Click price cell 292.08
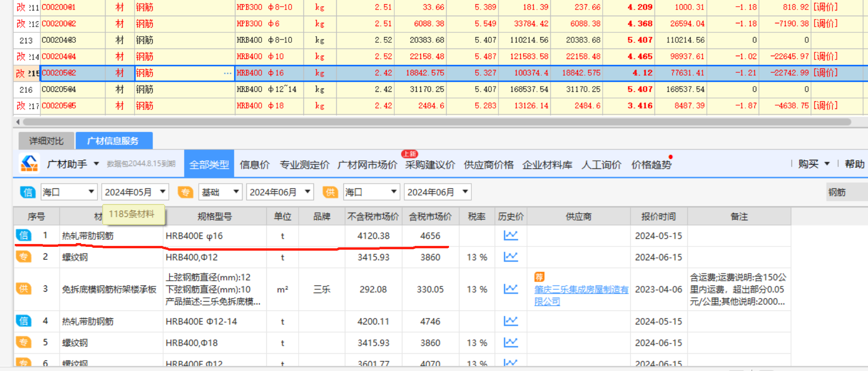 (373, 289)
